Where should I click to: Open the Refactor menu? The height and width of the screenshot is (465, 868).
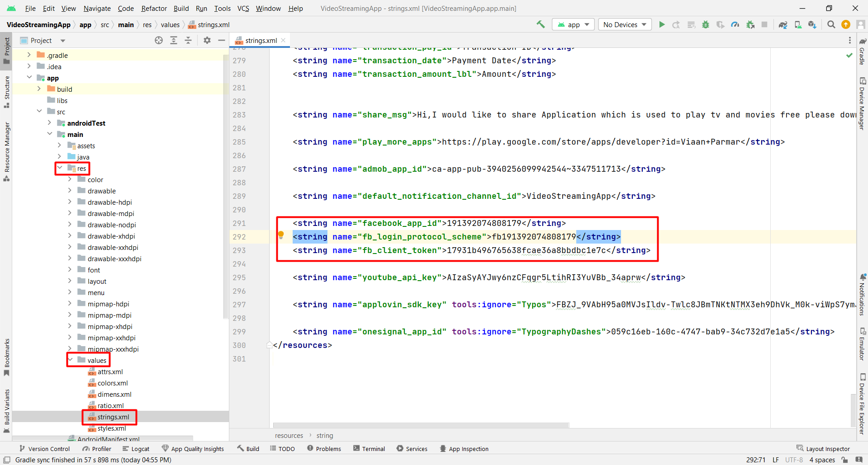coord(154,8)
